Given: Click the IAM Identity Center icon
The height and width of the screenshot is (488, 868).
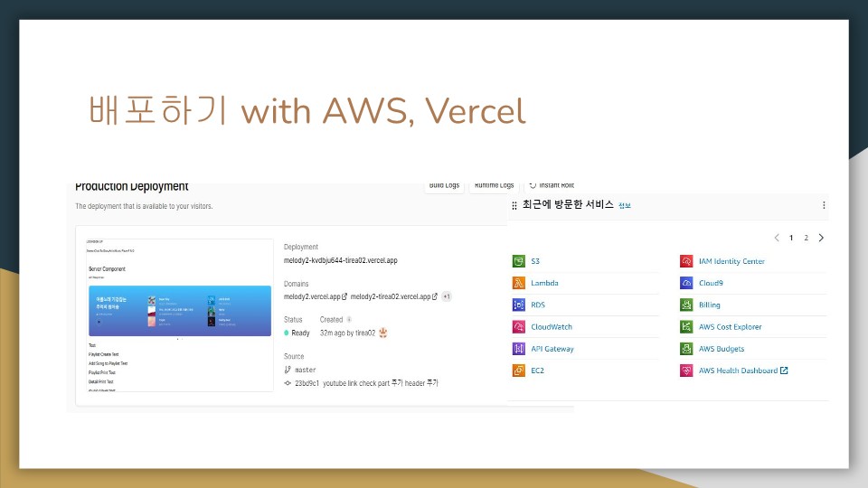Looking at the screenshot, I should (x=686, y=261).
